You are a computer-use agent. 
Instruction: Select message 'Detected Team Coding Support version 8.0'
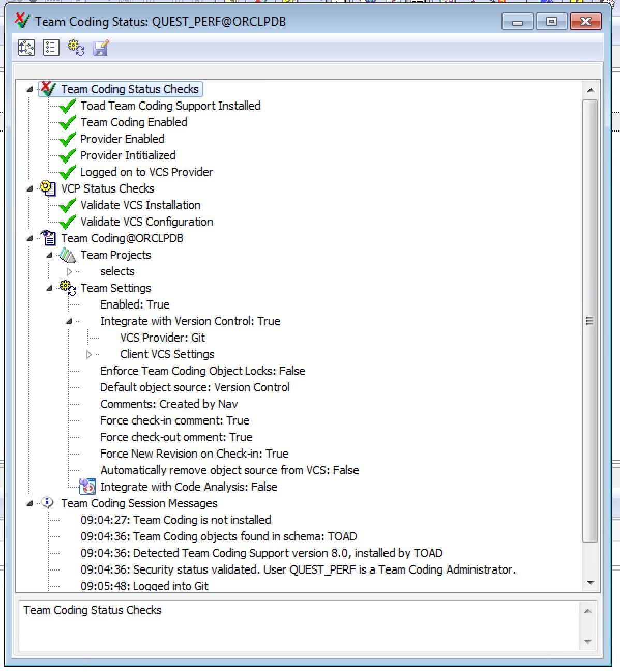262,553
